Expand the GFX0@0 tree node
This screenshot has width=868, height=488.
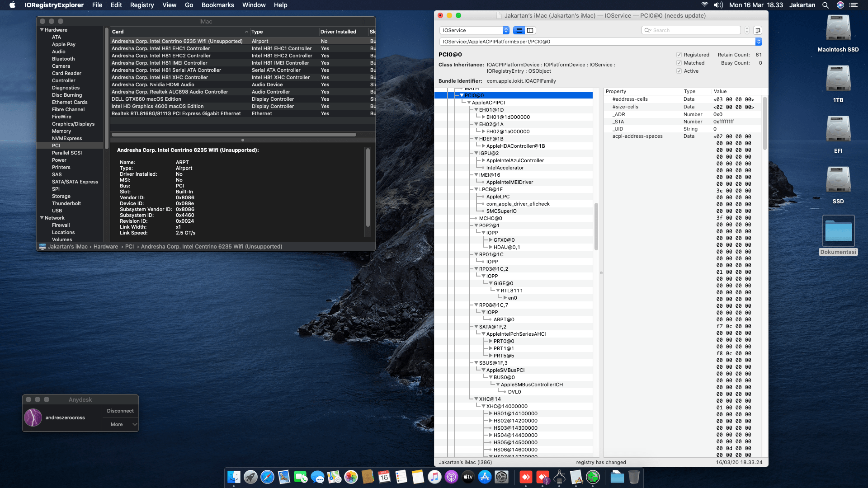point(491,240)
